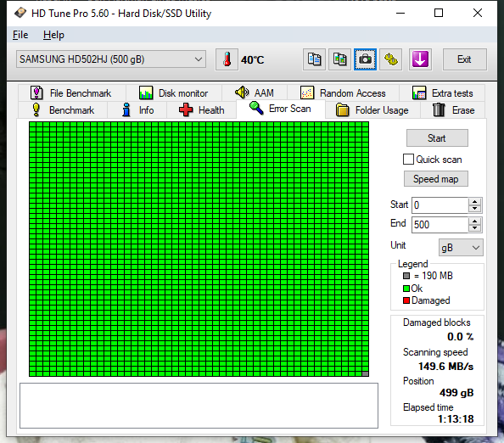
Task: Open the SAMSUNG HD502HJ drive dropdown
Action: (111, 59)
